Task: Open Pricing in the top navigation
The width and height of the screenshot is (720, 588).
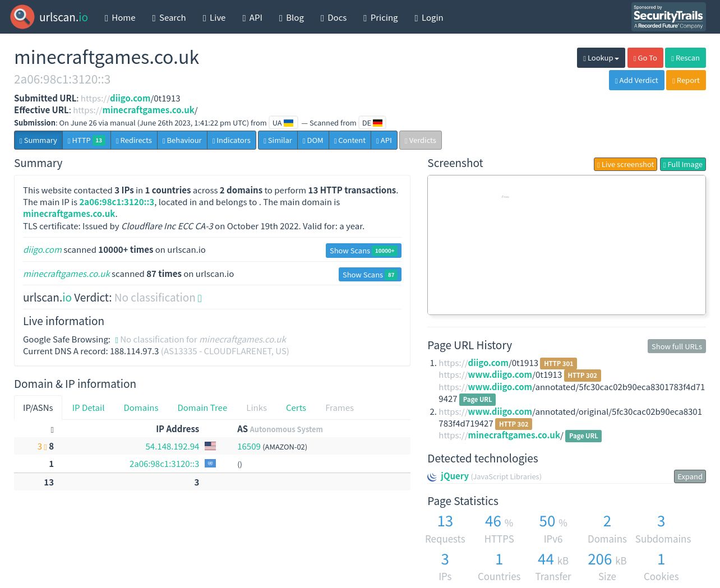Action: [x=381, y=17]
